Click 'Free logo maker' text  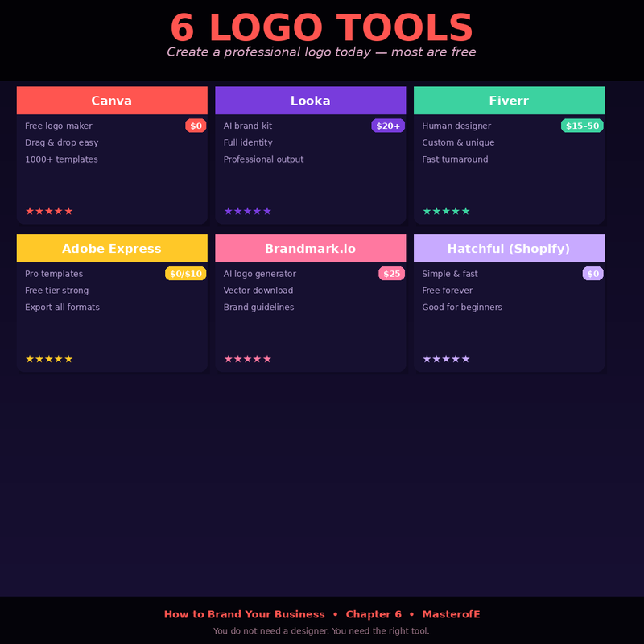pos(58,126)
